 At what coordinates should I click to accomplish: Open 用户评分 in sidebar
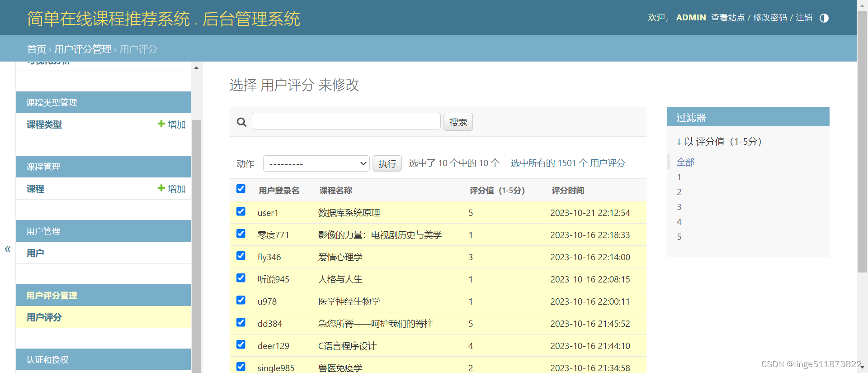[x=44, y=317]
